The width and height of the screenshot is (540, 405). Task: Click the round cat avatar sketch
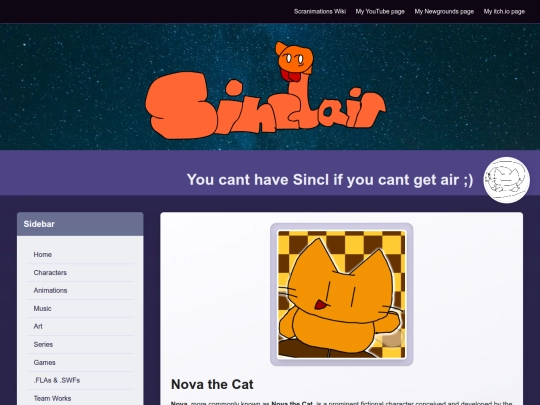point(506,180)
